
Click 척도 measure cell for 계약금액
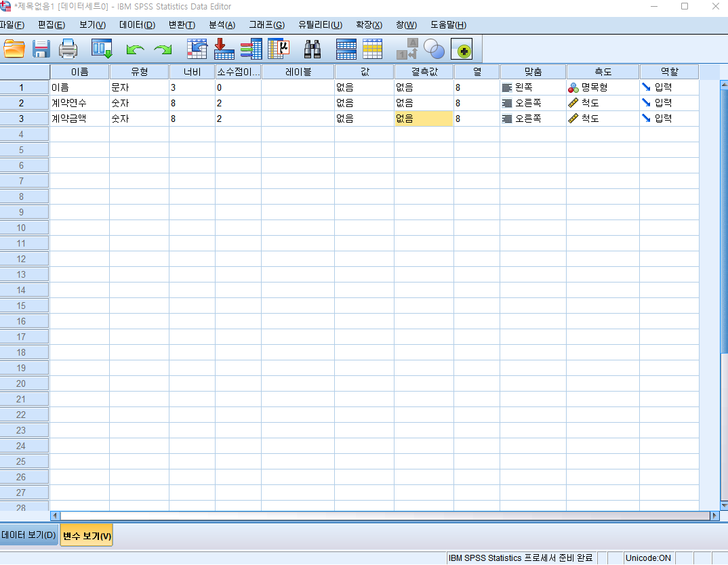click(x=603, y=119)
